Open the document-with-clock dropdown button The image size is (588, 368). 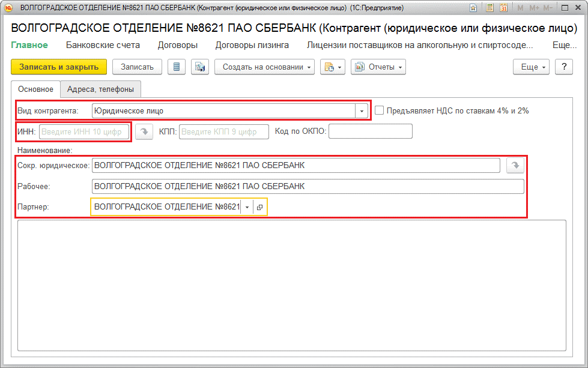[x=333, y=67]
